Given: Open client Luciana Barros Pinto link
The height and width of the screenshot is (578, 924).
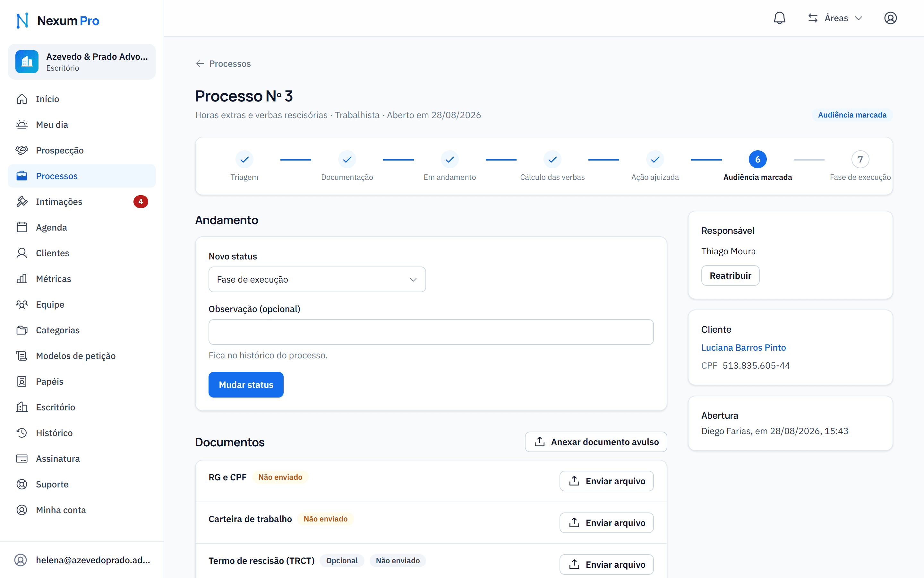Looking at the screenshot, I should (743, 347).
